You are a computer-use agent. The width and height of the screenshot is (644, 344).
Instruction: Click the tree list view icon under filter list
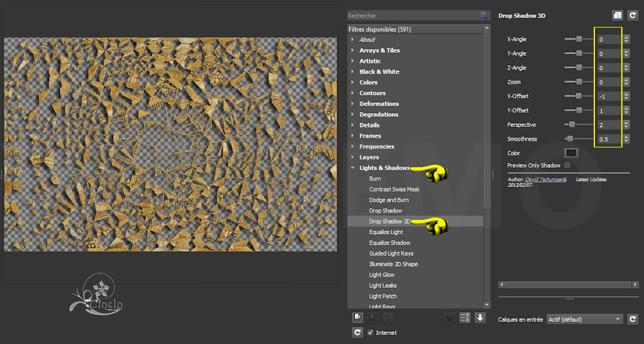point(465,318)
